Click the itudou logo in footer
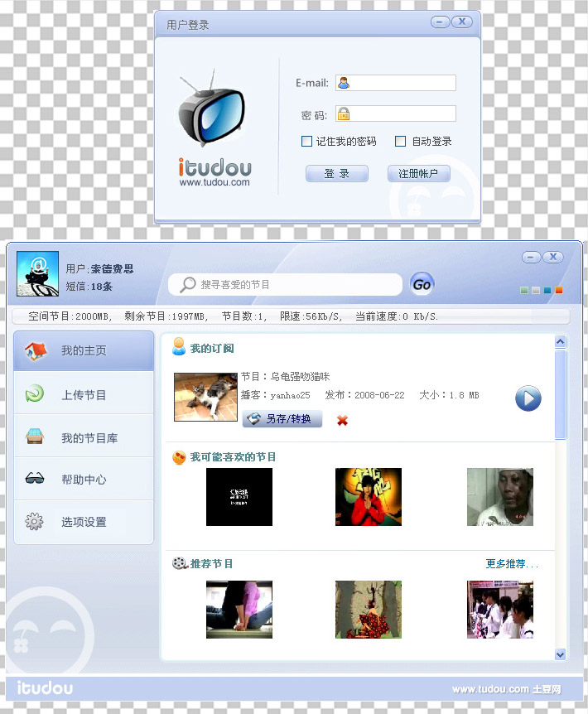Image resolution: width=588 pixels, height=714 pixels. tap(45, 687)
